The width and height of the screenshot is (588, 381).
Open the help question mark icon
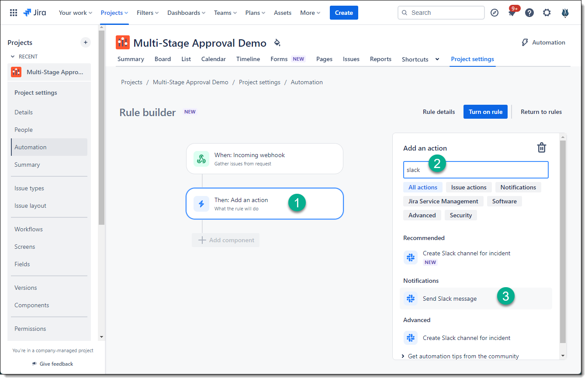tap(529, 13)
